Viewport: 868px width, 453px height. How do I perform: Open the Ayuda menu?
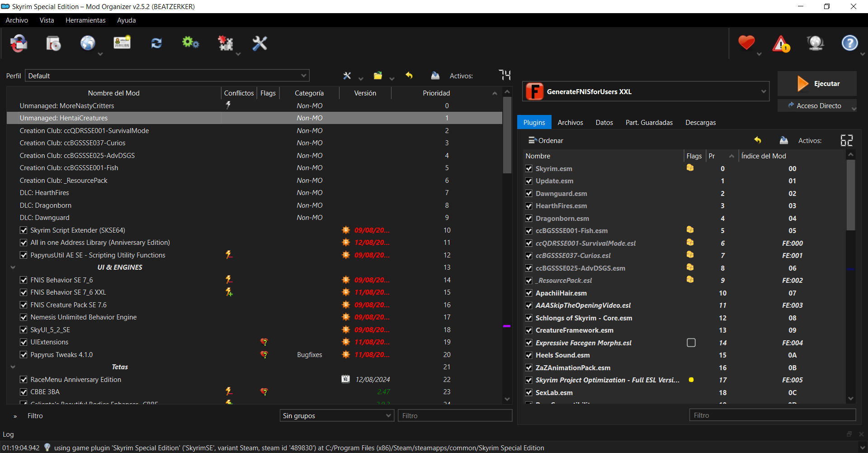click(127, 20)
